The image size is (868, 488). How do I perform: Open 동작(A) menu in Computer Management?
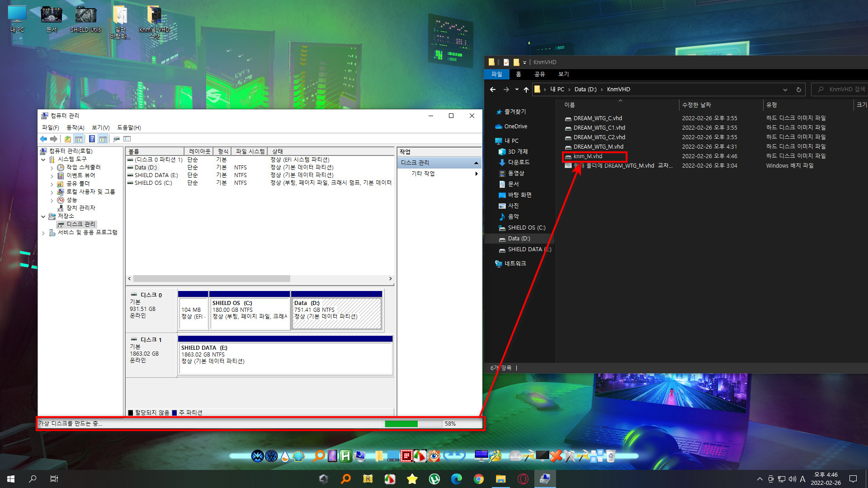click(x=75, y=128)
